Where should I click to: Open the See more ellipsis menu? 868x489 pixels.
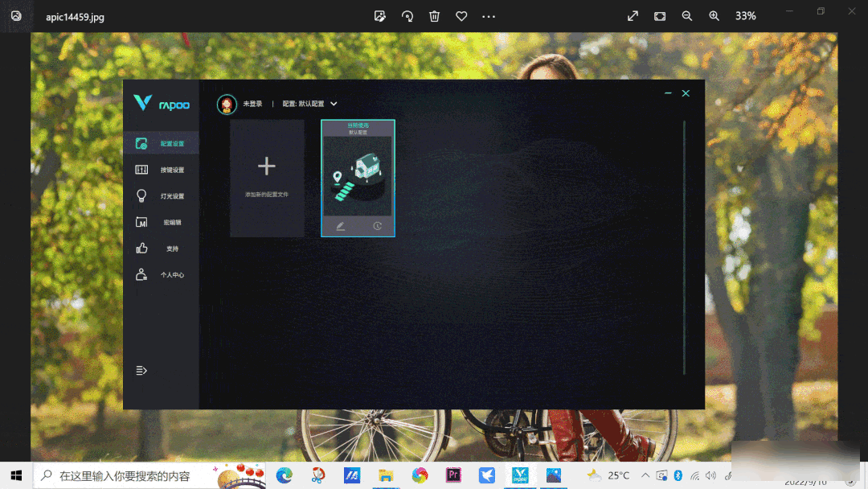click(489, 16)
